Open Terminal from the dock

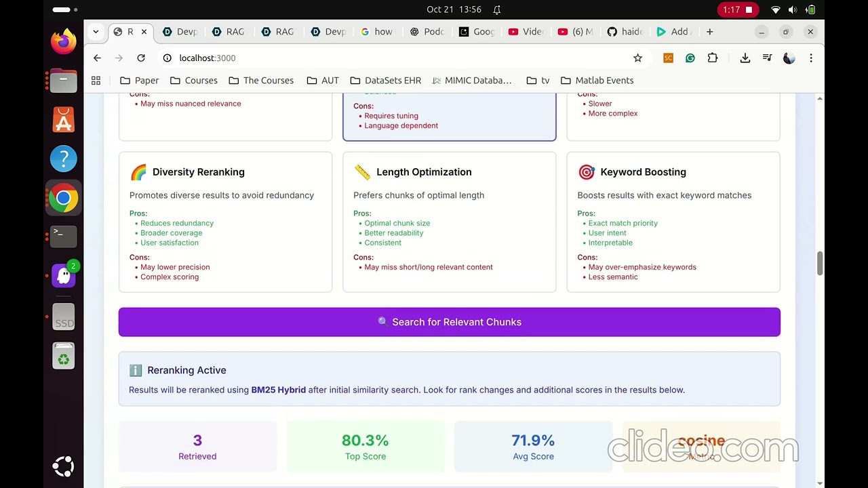click(x=64, y=237)
